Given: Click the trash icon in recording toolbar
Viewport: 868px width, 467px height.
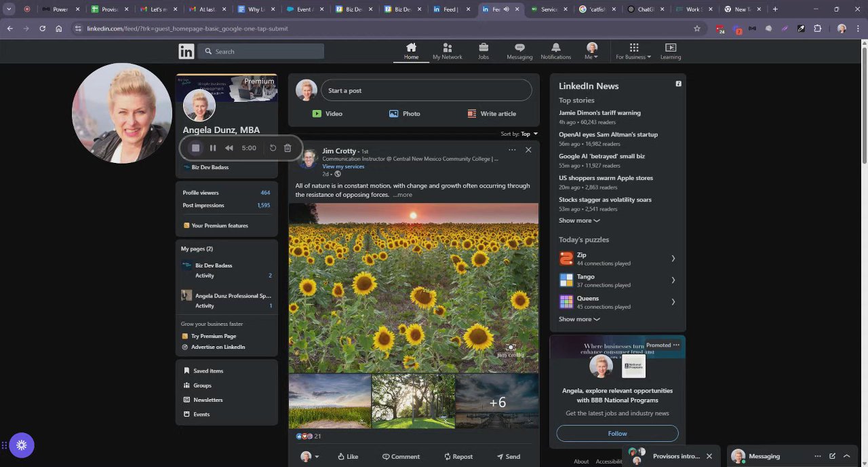Looking at the screenshot, I should tap(288, 148).
